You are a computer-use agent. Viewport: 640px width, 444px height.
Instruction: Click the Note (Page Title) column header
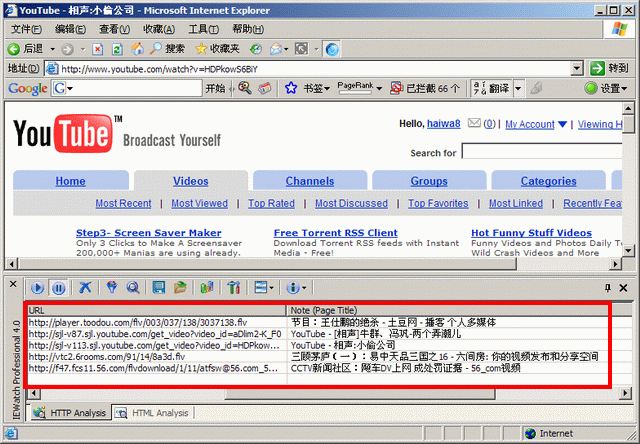(x=448, y=310)
